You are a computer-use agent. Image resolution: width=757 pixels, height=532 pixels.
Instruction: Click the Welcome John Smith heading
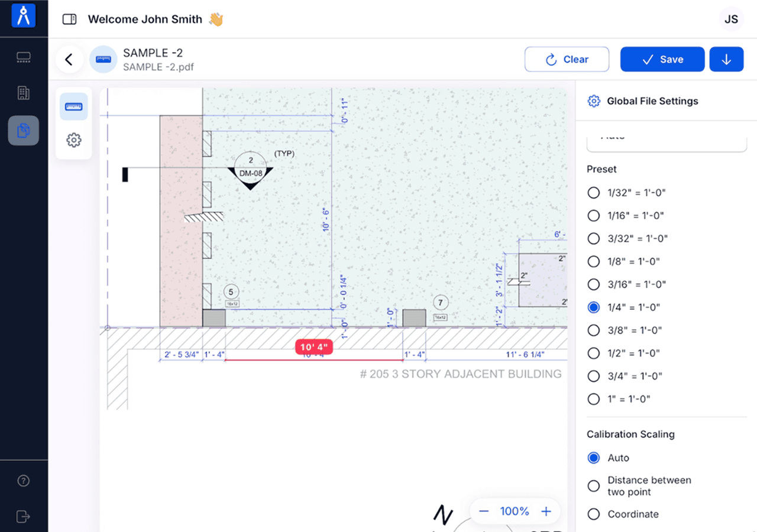pyautogui.click(x=145, y=20)
